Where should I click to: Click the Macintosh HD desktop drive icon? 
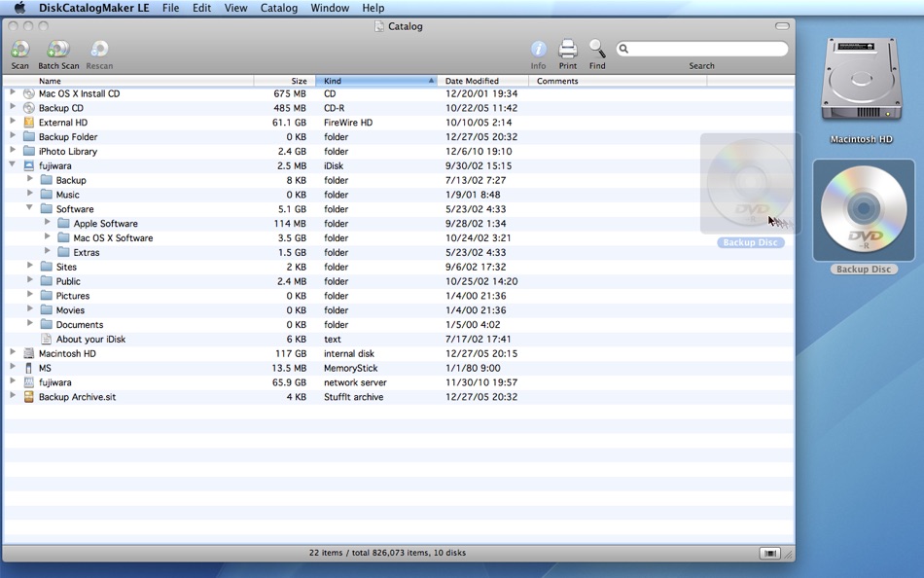point(861,80)
